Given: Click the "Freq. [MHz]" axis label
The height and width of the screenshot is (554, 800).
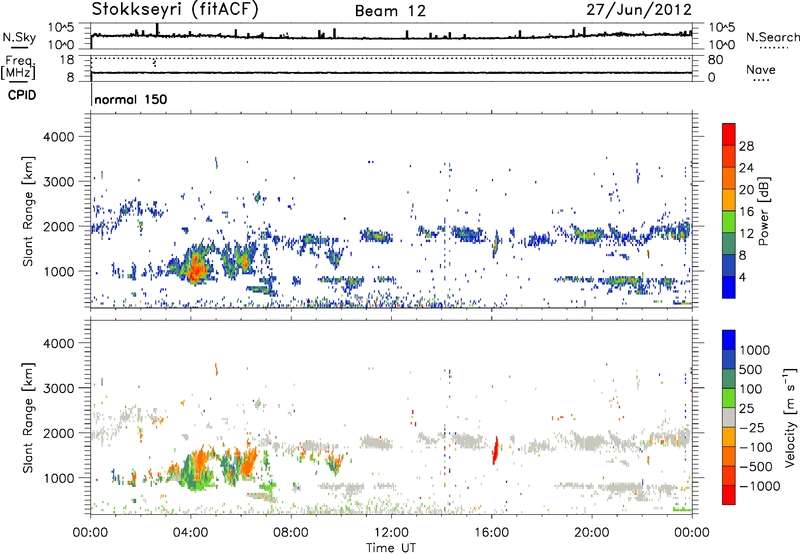Looking at the screenshot, I should pos(18,67).
